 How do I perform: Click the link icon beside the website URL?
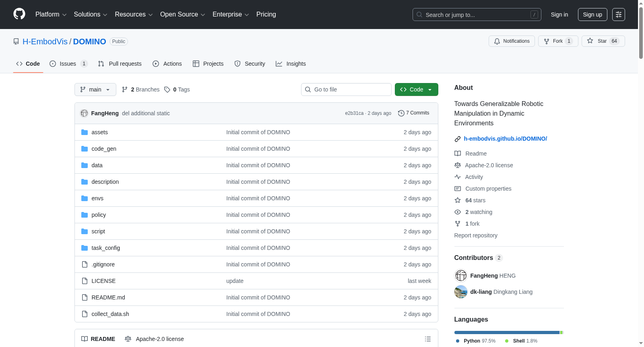[458, 139]
